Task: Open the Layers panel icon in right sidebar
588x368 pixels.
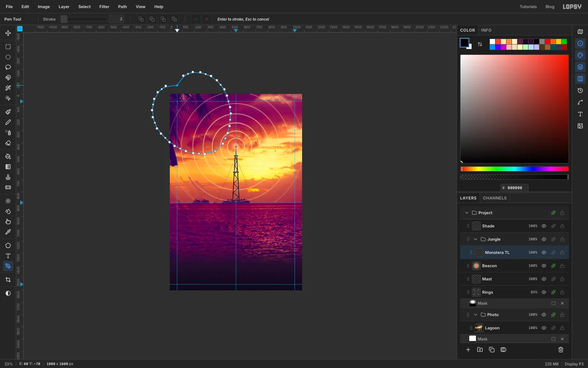Action: (580, 67)
